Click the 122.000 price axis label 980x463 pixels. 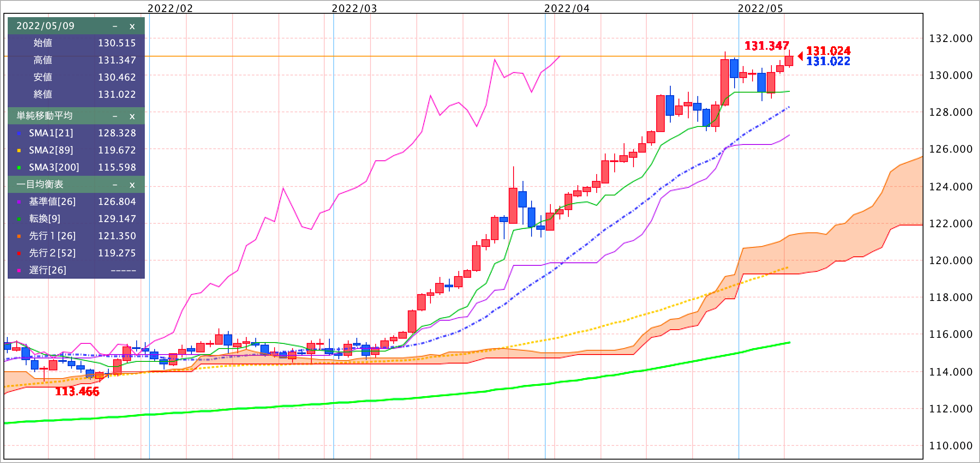point(951,224)
